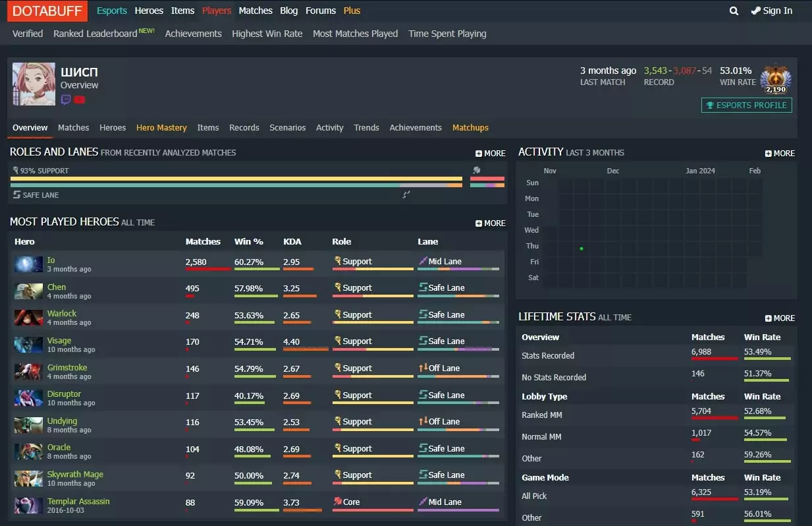Switch to the Hero Mastery tab

pos(161,128)
